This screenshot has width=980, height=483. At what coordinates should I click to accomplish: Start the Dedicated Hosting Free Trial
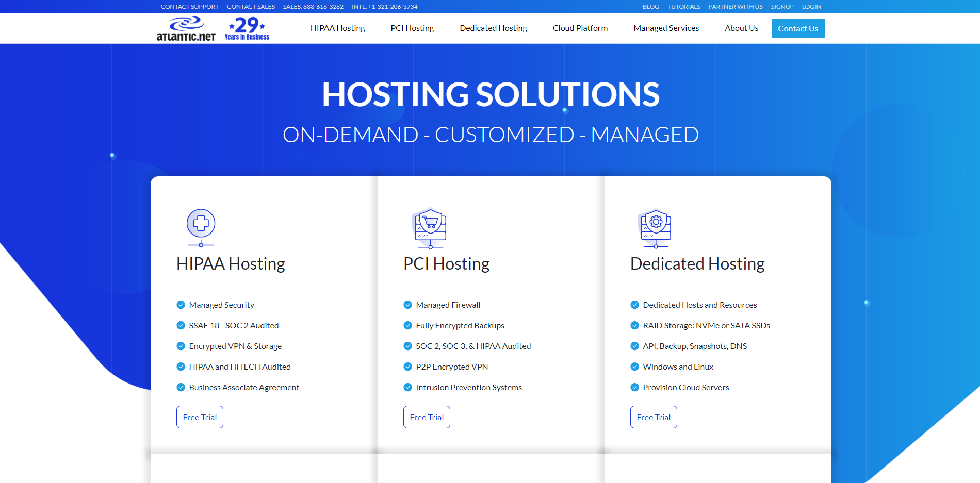(654, 417)
